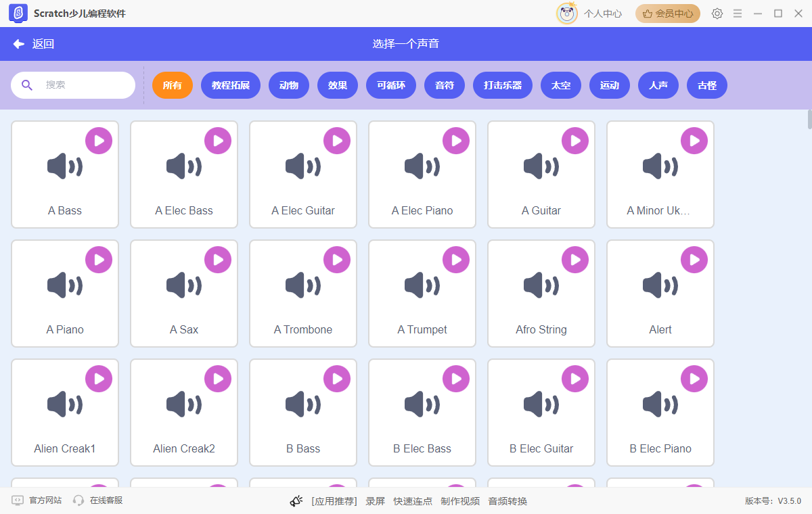This screenshot has width=812, height=514.
Task: Choose the B Elec Piano sound
Action: click(660, 413)
